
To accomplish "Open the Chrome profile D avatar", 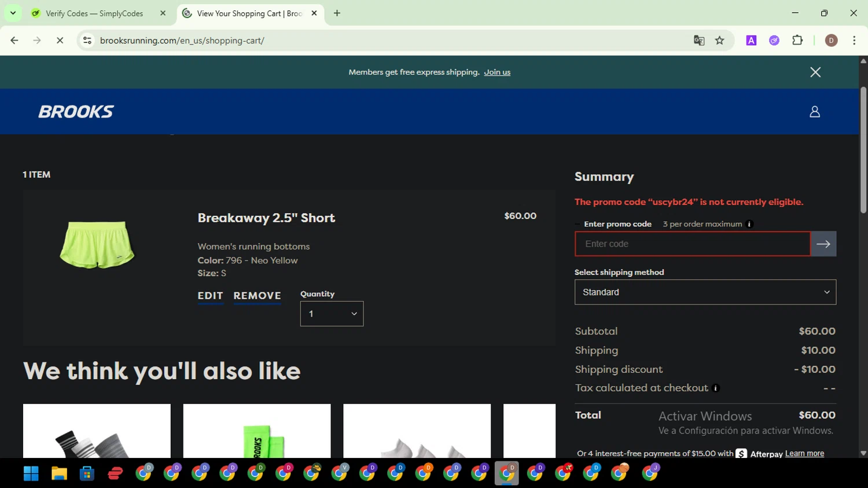I will coord(832,41).
